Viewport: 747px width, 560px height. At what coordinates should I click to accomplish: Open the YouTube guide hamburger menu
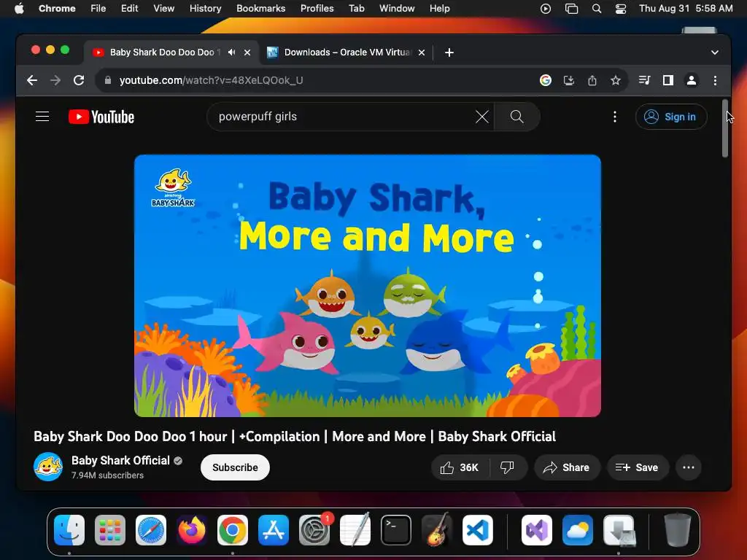click(x=42, y=117)
